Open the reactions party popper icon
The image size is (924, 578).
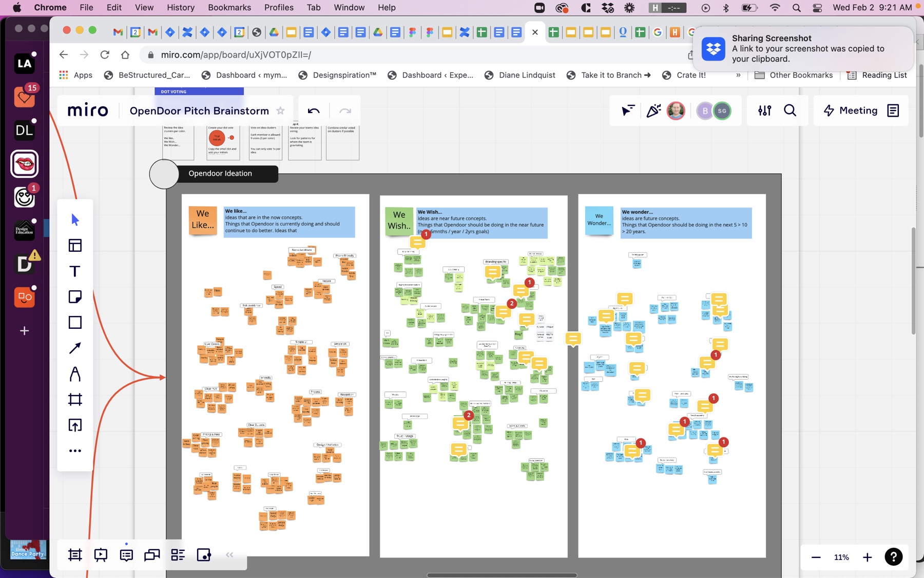[653, 110]
